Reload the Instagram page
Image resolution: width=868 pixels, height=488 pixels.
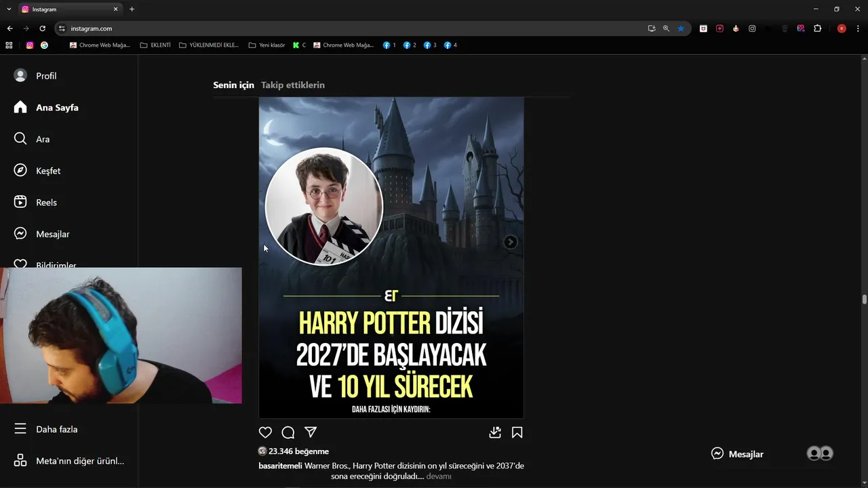(x=42, y=28)
